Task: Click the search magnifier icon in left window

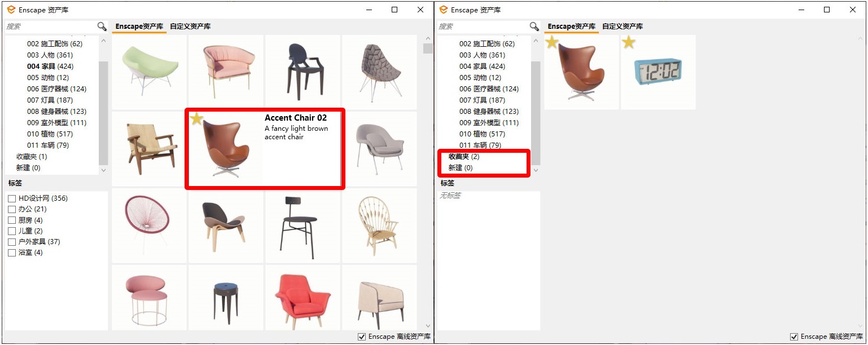Action: click(102, 26)
